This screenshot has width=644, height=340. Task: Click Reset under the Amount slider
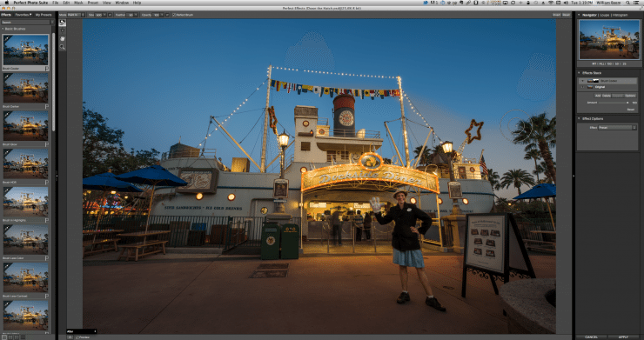(x=631, y=110)
